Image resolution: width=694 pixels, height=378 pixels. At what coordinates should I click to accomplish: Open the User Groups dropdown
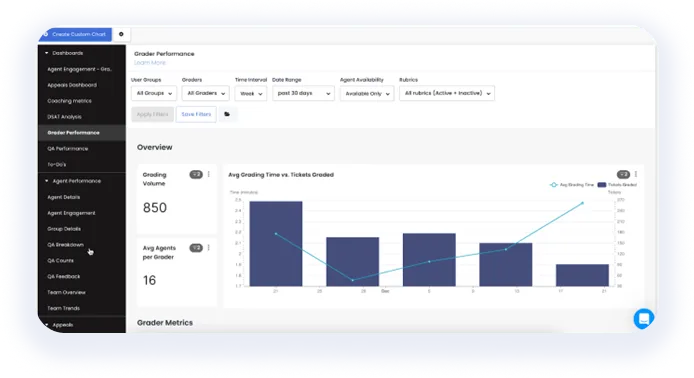pyautogui.click(x=154, y=93)
